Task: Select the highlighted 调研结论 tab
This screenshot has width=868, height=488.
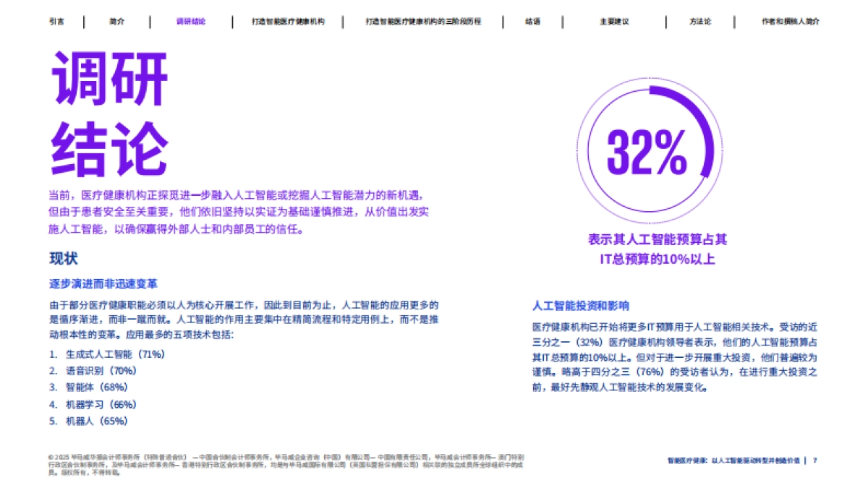Action: point(192,22)
